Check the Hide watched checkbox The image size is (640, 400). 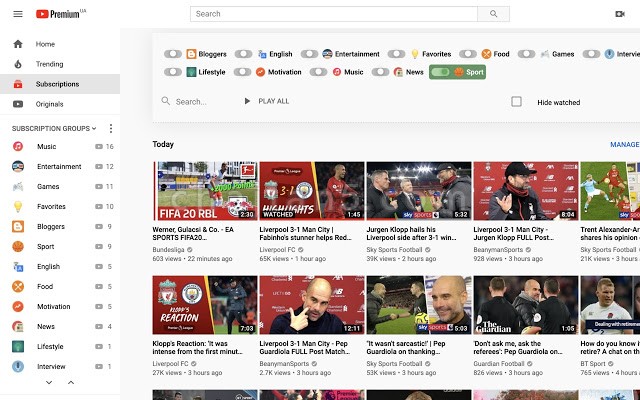tap(516, 102)
